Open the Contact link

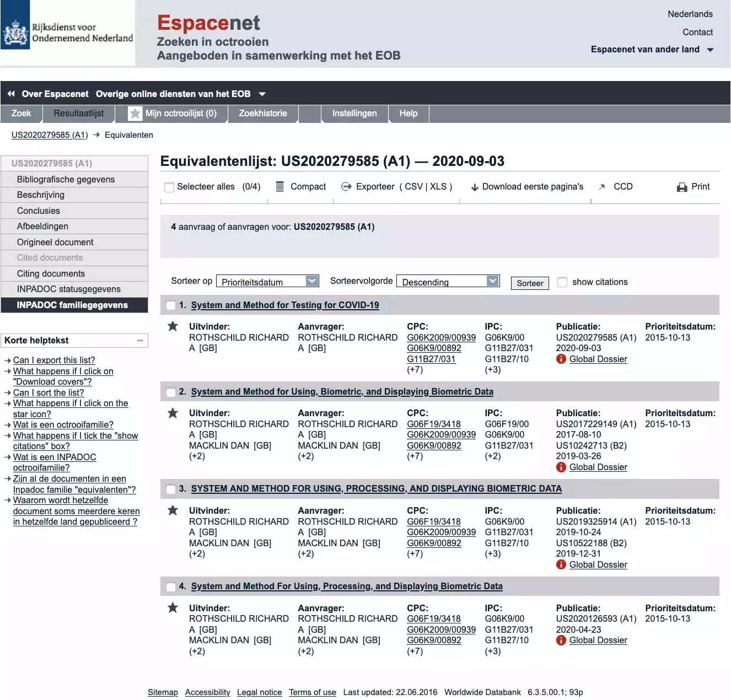(697, 33)
